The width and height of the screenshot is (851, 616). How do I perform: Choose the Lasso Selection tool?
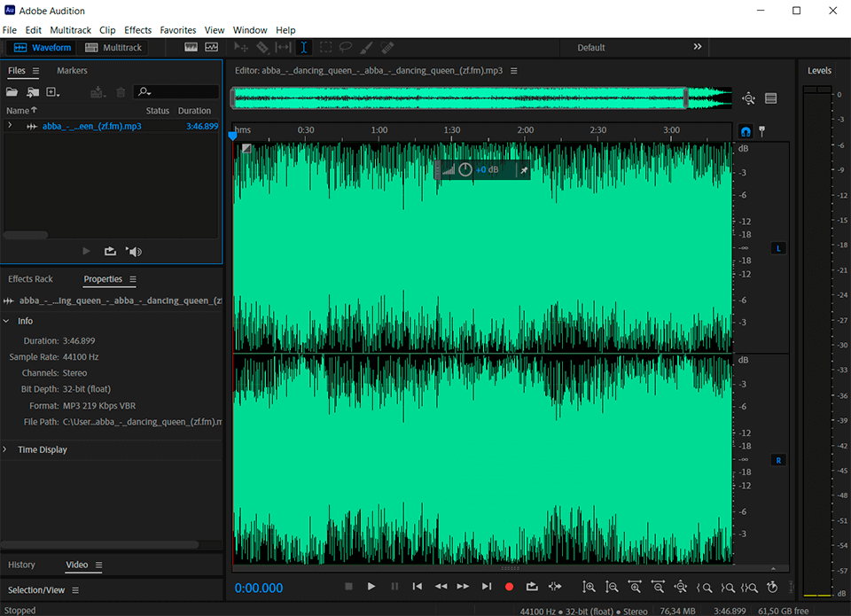[x=346, y=48]
